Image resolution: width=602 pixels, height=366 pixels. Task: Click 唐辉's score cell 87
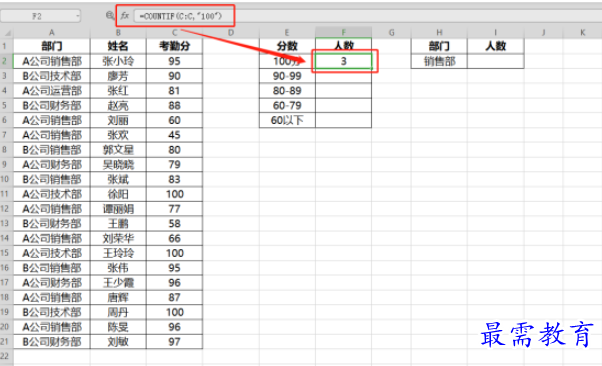tap(174, 297)
